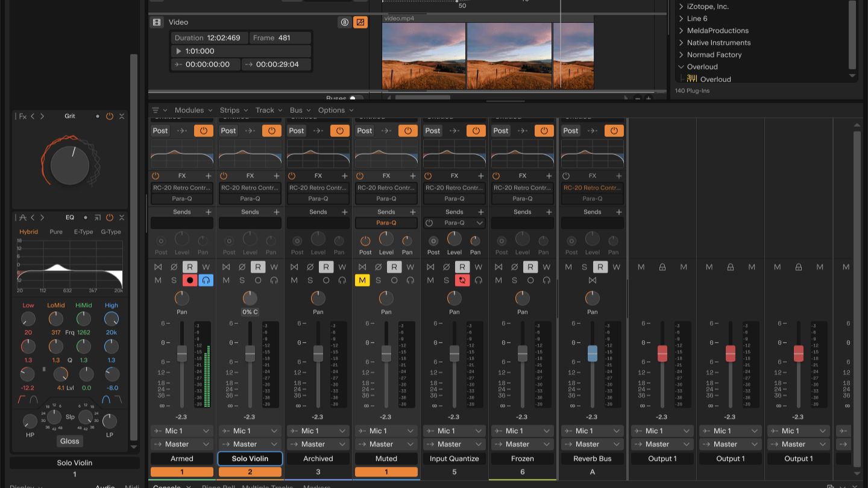Arm the Solo Violin strip for recording

tap(258, 280)
